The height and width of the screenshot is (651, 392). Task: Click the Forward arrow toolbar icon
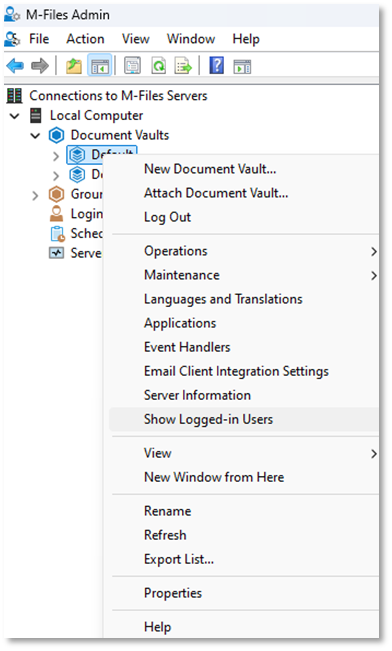40,66
